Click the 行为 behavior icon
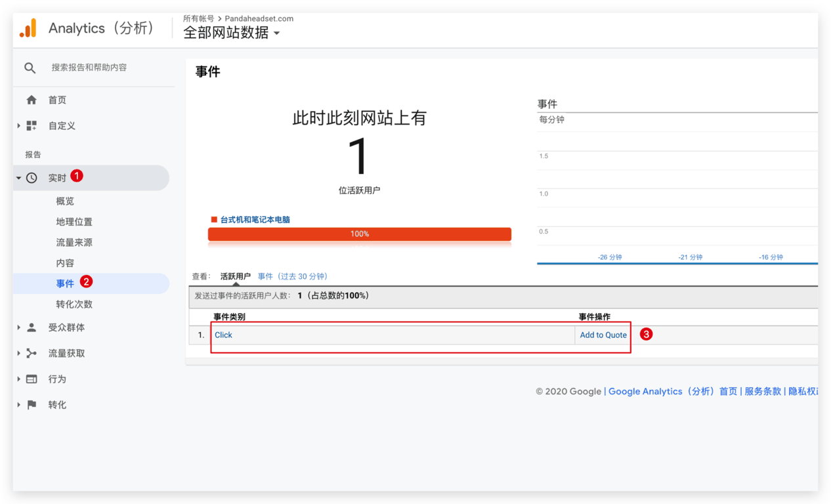This screenshot has width=831, height=504. coord(32,379)
